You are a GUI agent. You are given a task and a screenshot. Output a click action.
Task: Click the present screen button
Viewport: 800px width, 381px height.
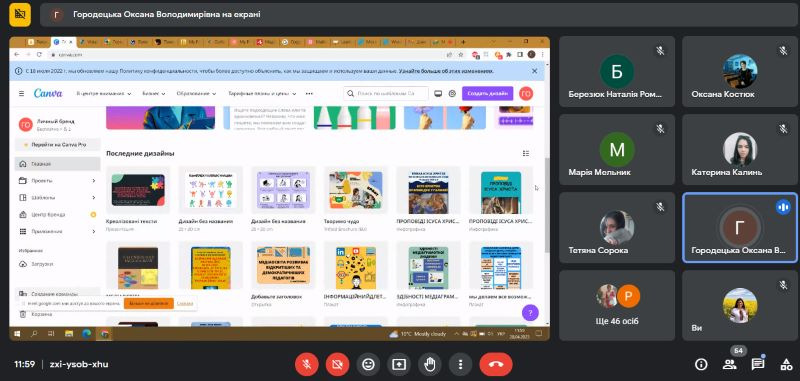pyautogui.click(x=398, y=364)
